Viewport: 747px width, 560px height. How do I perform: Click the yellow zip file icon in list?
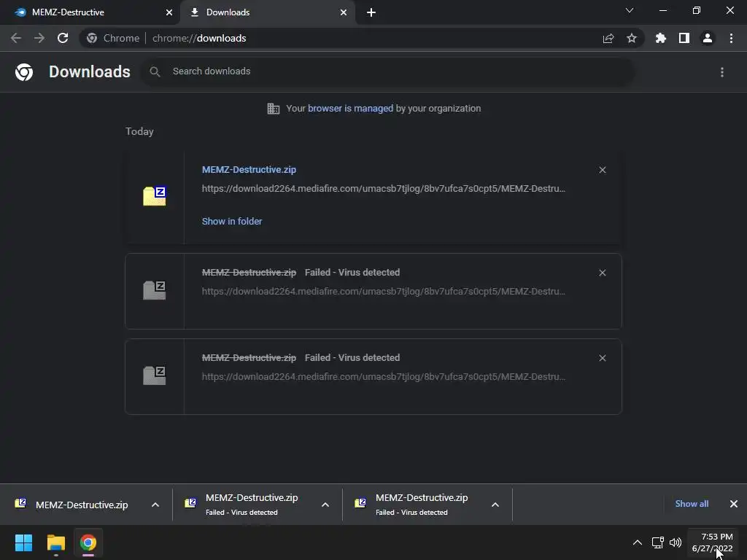tap(155, 196)
